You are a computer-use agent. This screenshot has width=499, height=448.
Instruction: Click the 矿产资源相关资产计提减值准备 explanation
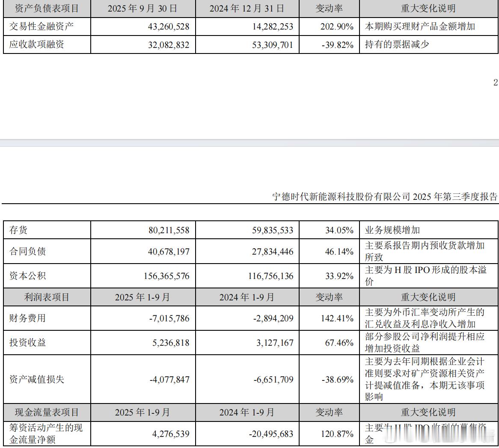pos(425,379)
